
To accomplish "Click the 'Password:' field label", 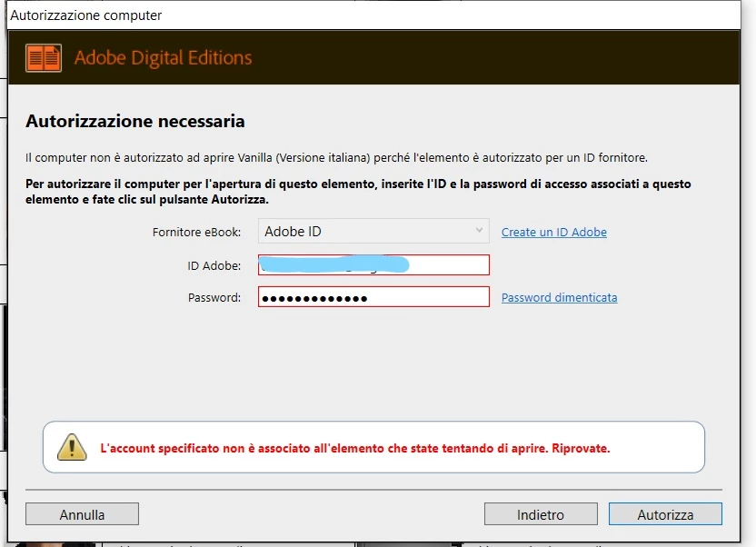I will [x=214, y=298].
